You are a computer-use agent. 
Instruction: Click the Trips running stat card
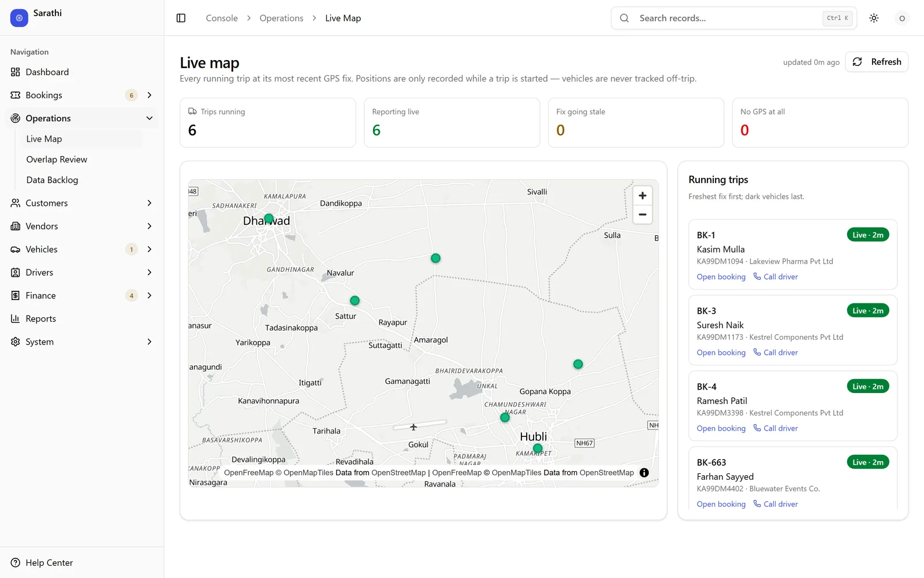tap(268, 123)
